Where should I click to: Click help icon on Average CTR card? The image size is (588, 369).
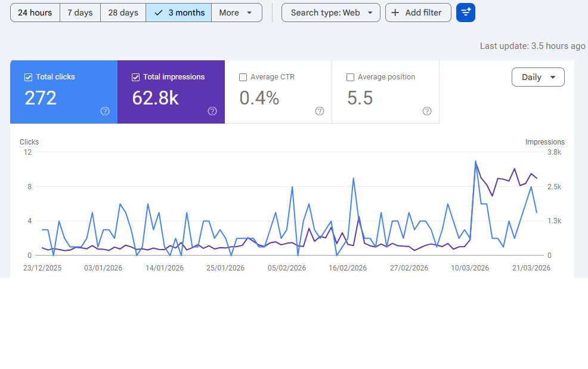click(x=320, y=111)
